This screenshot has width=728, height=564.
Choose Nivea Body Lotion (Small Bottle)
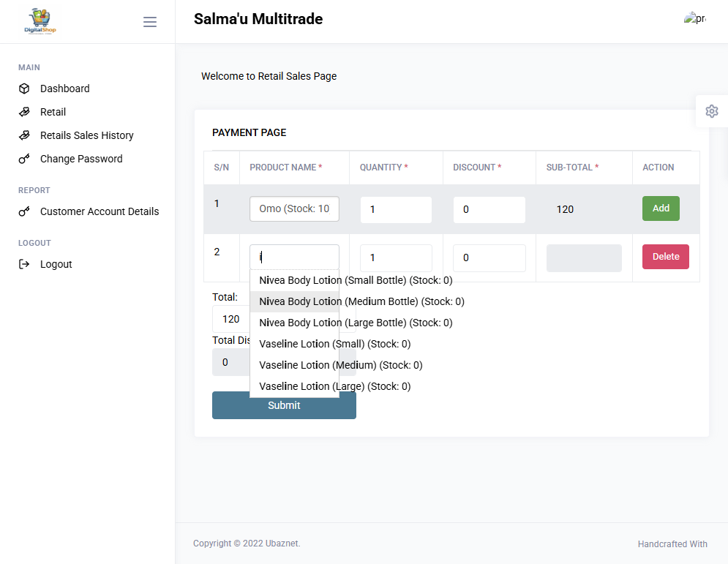[x=356, y=280]
